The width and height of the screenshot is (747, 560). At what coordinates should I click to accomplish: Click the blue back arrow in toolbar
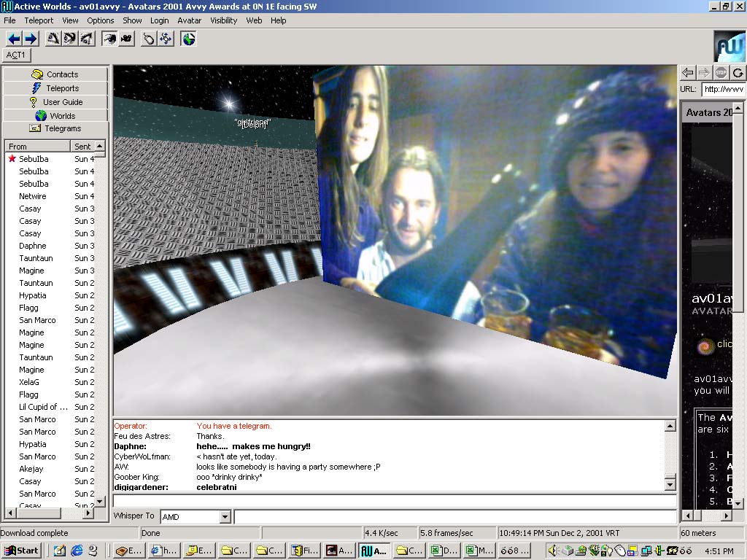point(14,39)
